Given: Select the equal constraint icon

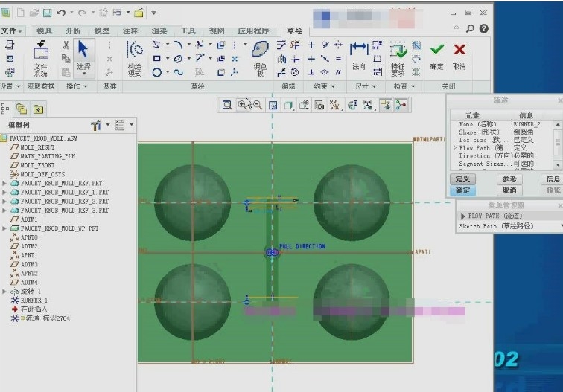Looking at the screenshot, I should [338, 59].
